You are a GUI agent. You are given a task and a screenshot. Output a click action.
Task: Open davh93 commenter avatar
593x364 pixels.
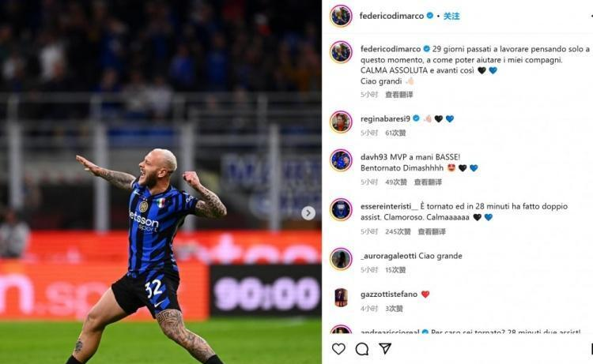click(x=341, y=160)
